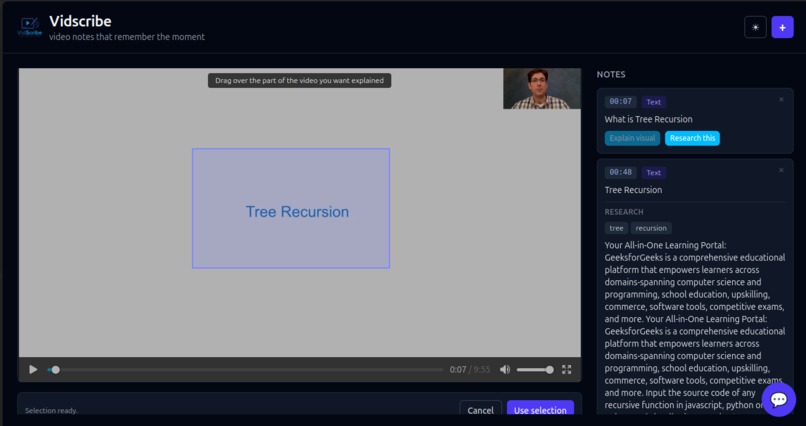The image size is (806, 426).
Task: Play the video
Action: click(x=33, y=369)
